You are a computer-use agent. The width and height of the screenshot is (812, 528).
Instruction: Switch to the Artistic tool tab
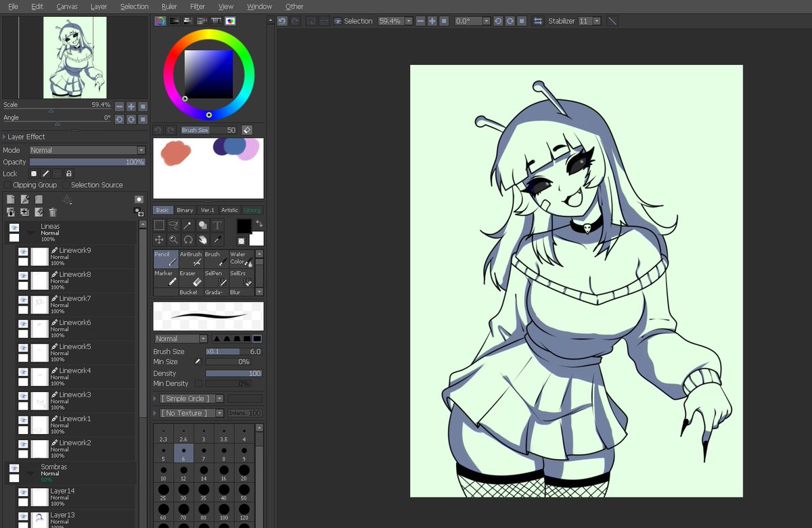[x=230, y=210]
